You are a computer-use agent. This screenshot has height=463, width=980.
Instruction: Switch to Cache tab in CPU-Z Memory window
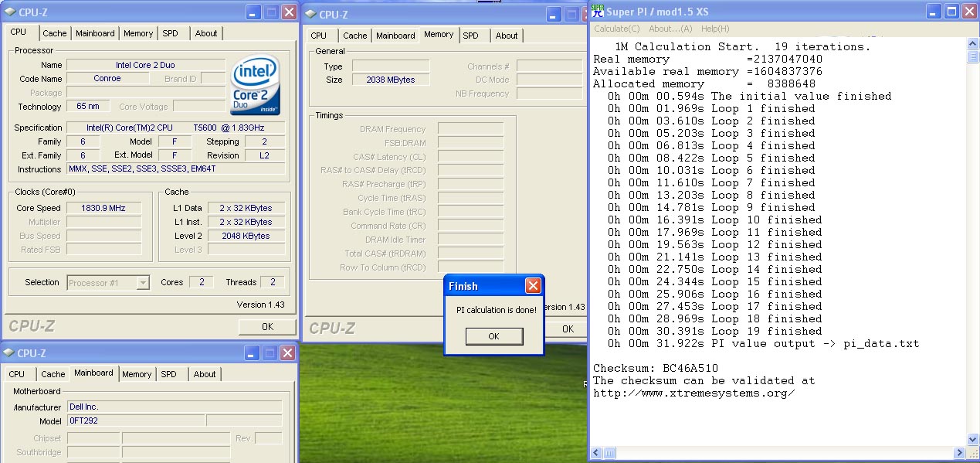point(355,36)
